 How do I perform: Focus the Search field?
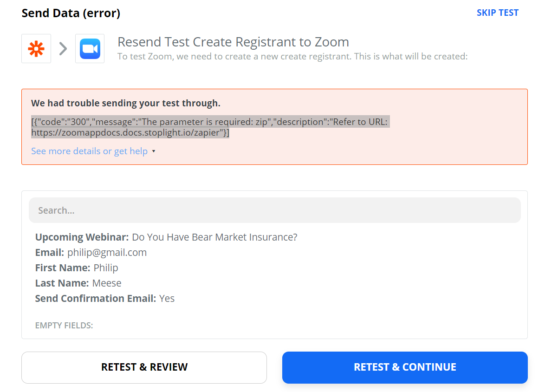(x=274, y=210)
